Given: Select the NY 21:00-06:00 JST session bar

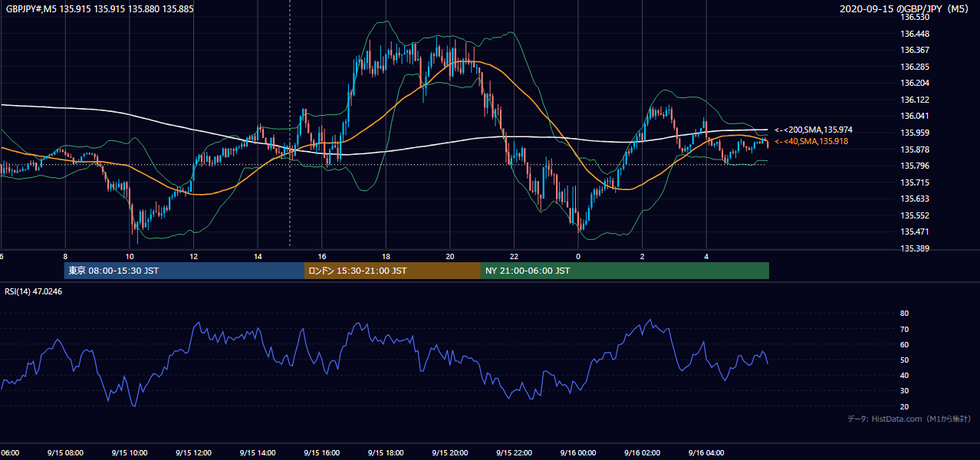Looking at the screenshot, I should 625,271.
